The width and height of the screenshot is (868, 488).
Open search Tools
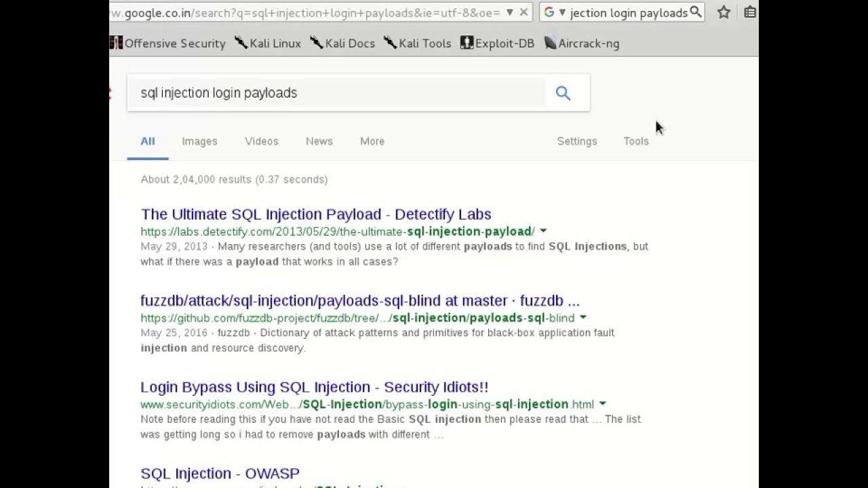tap(636, 141)
